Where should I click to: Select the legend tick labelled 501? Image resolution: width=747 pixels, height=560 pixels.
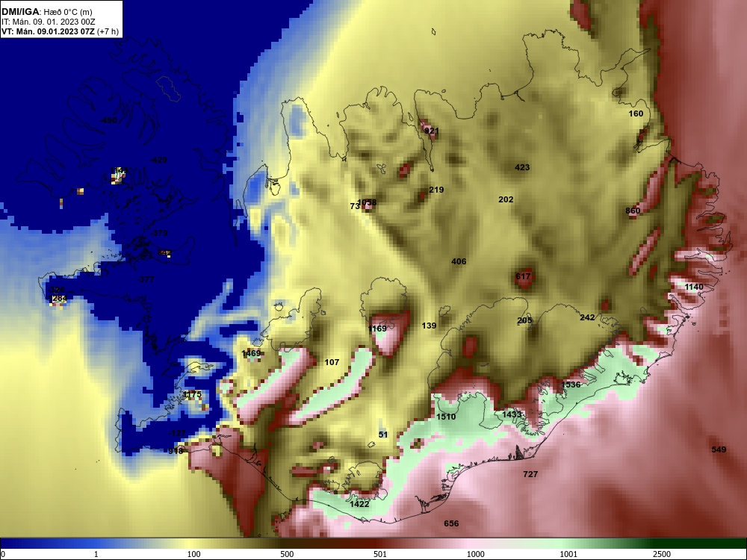[379, 554]
